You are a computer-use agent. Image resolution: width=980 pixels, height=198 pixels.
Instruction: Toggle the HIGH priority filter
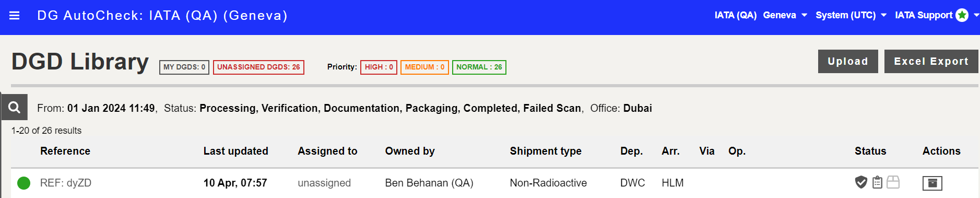pyautogui.click(x=379, y=67)
